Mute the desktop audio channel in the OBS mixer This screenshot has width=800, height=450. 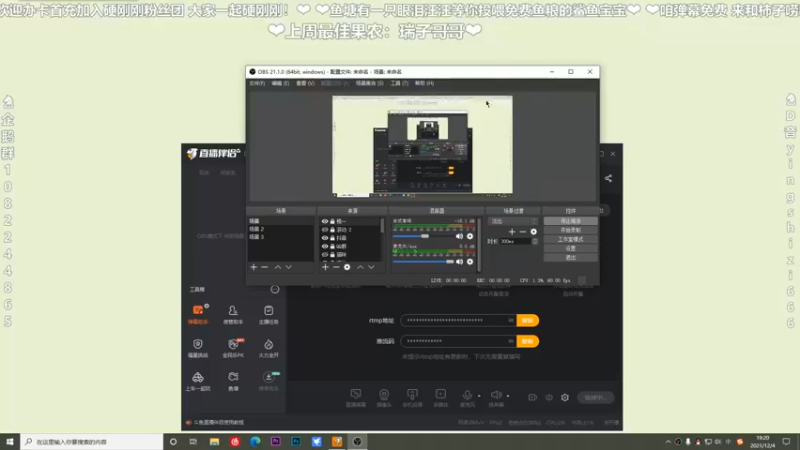point(459,236)
